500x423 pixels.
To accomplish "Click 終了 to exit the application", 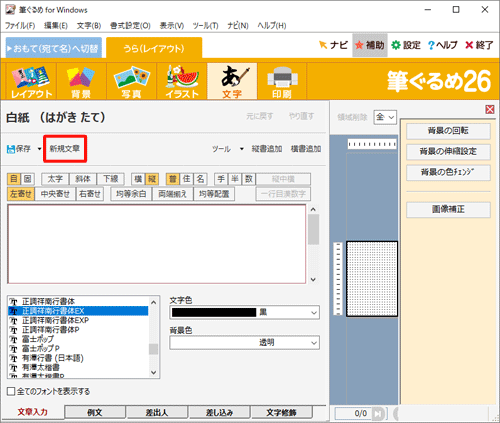I will coord(479,45).
